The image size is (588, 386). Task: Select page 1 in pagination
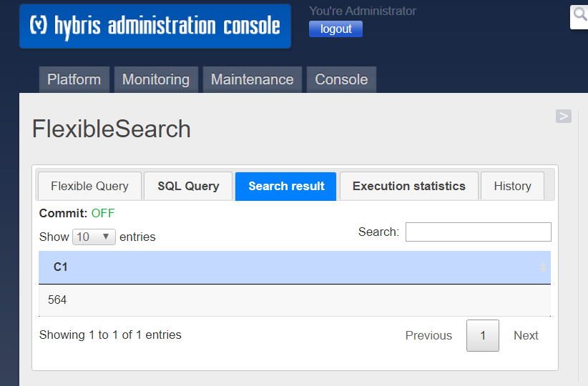[x=483, y=335]
